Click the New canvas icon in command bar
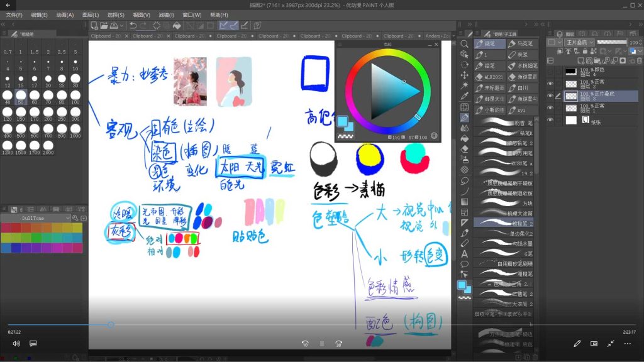This screenshot has height=362, width=644. point(94,25)
